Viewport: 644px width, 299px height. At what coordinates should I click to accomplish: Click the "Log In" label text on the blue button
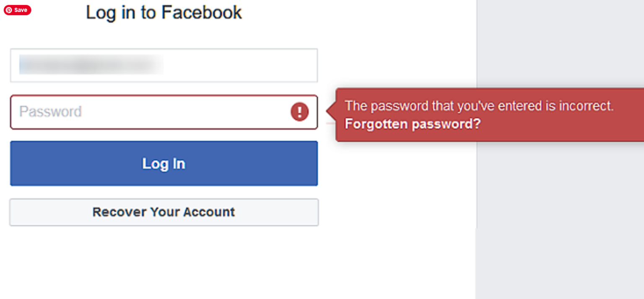(164, 163)
